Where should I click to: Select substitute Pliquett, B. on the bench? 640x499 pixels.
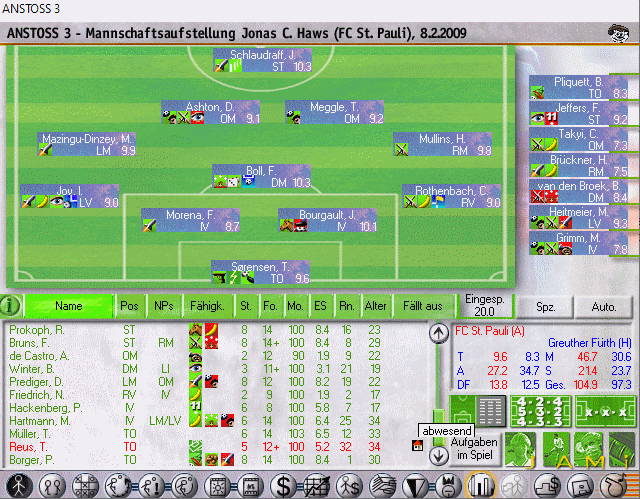coord(579,87)
